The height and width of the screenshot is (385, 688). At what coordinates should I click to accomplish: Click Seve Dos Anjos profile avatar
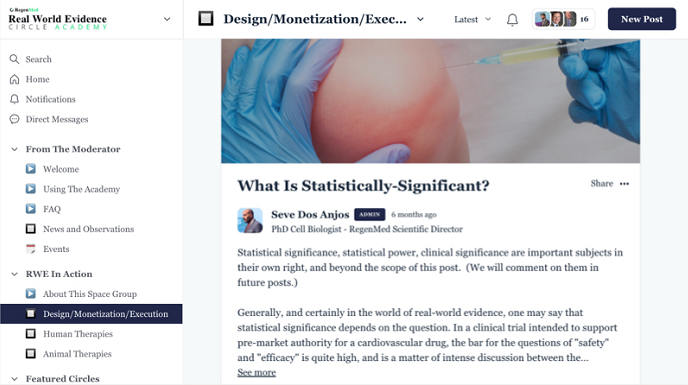[x=250, y=220]
